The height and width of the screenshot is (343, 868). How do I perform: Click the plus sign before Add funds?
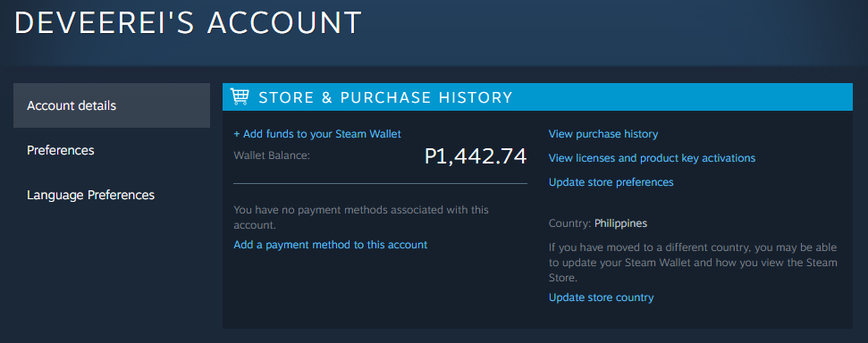[x=237, y=135]
